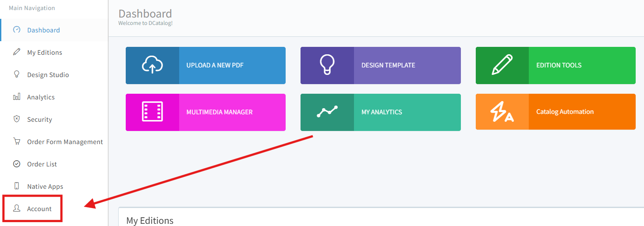Click the Dashboard speedometer icon
Image resolution: width=644 pixels, height=226 pixels.
tap(17, 30)
